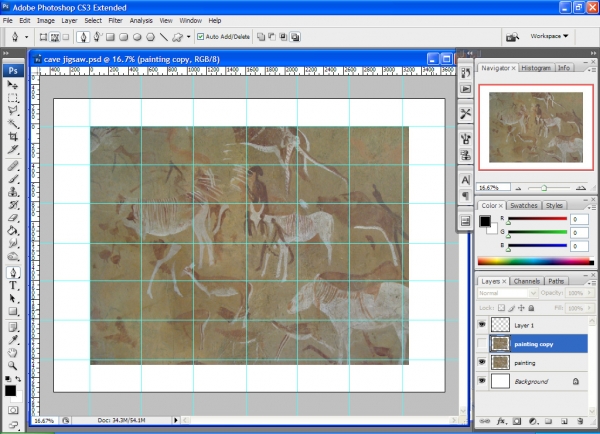Select the History Brush tool
Viewport: 600px width, 434px height.
pos(13,205)
